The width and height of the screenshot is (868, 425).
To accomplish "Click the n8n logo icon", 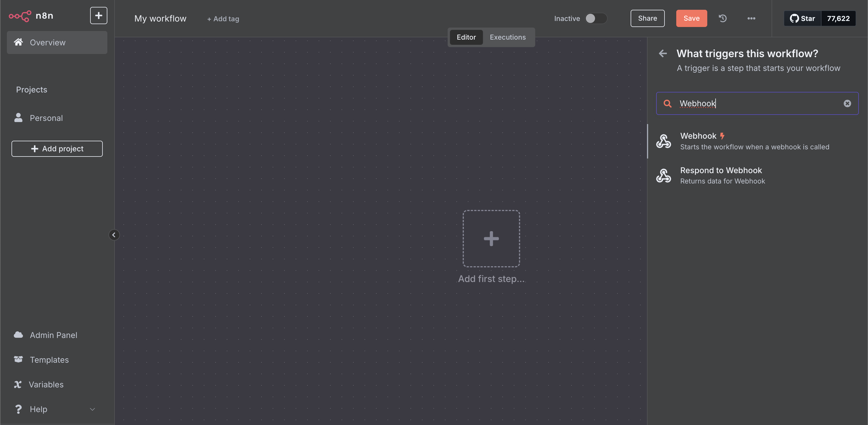I will click(x=20, y=16).
